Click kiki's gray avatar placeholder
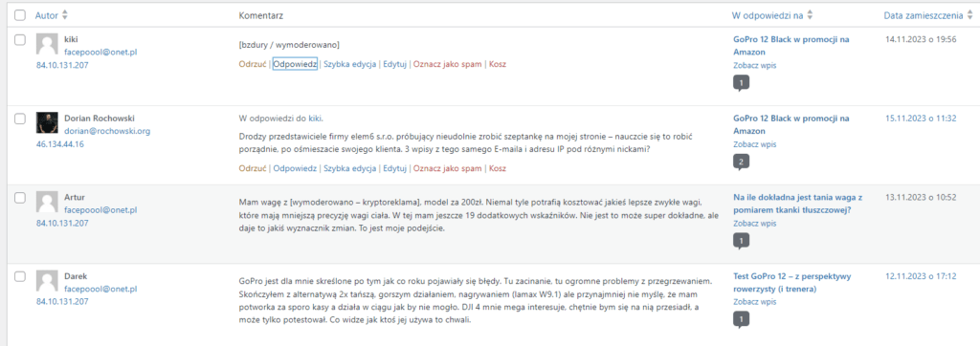The image size is (980, 346). pos(48,45)
